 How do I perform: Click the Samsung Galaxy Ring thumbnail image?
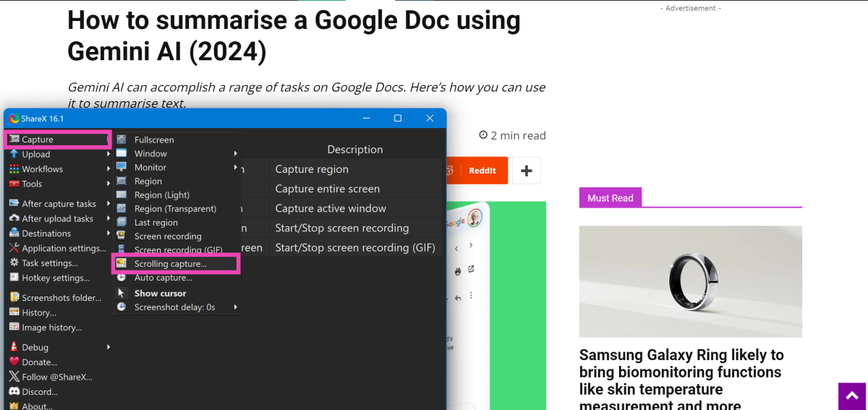690,281
